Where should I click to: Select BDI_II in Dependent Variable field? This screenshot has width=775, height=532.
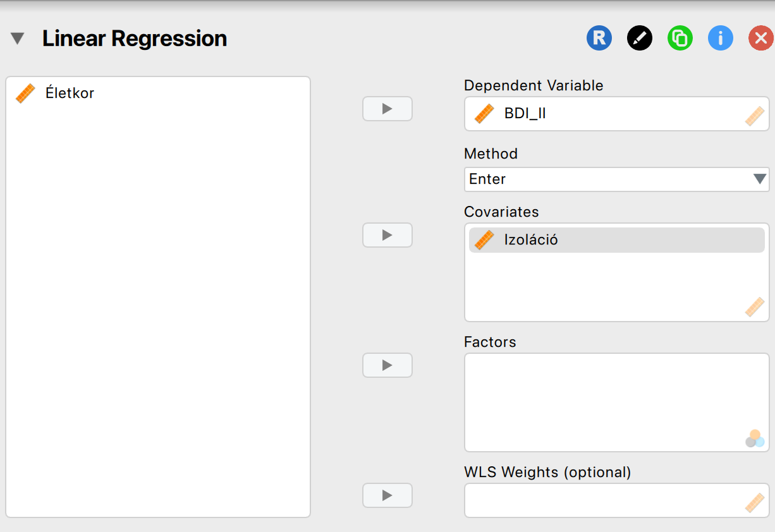coord(525,114)
